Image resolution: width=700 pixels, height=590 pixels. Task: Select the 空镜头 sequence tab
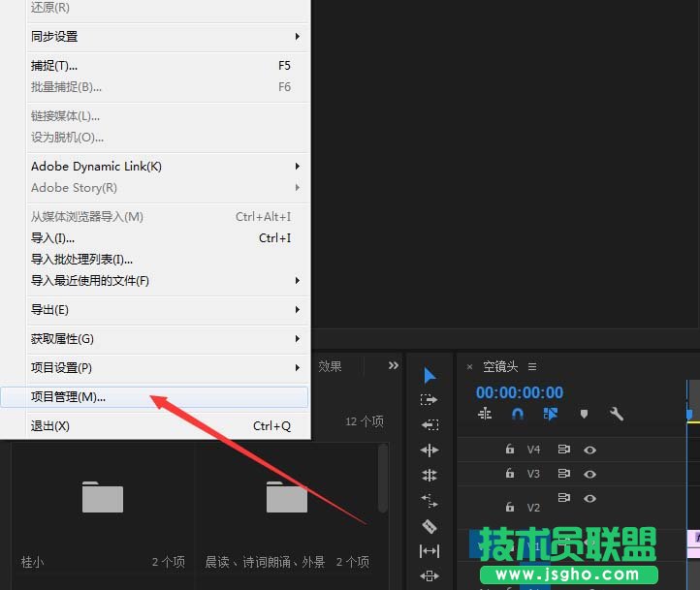(500, 366)
